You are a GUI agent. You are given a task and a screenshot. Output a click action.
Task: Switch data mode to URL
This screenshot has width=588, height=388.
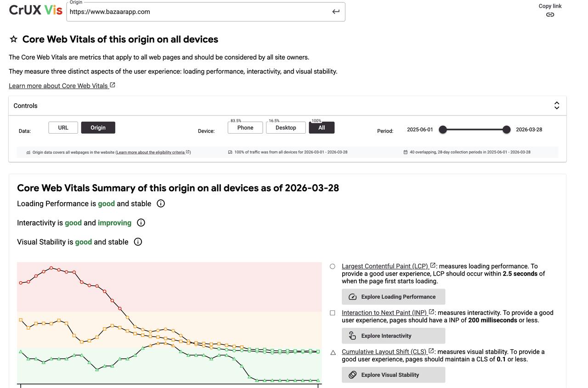(63, 127)
